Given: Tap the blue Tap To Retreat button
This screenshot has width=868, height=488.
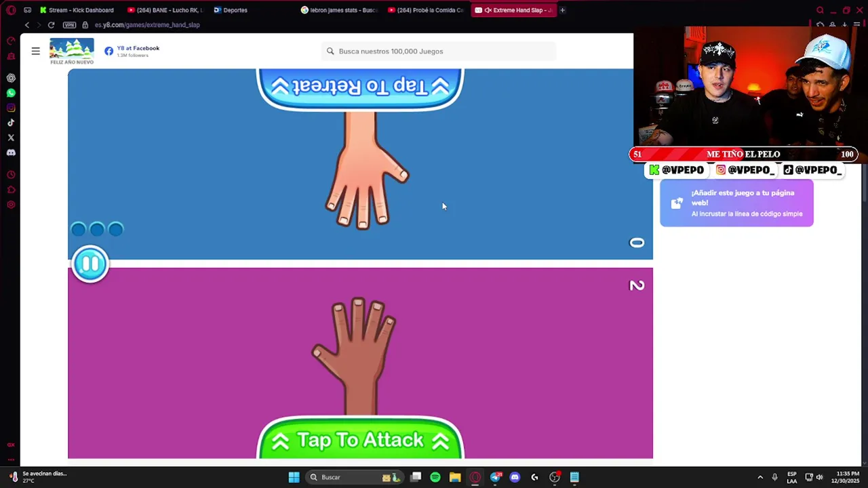Looking at the screenshot, I should click(360, 87).
